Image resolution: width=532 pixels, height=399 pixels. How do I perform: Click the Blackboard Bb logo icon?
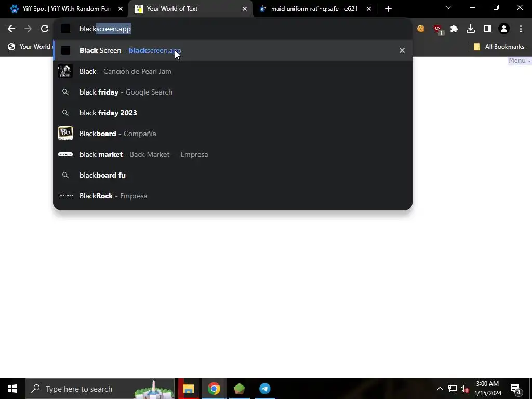pos(65,134)
